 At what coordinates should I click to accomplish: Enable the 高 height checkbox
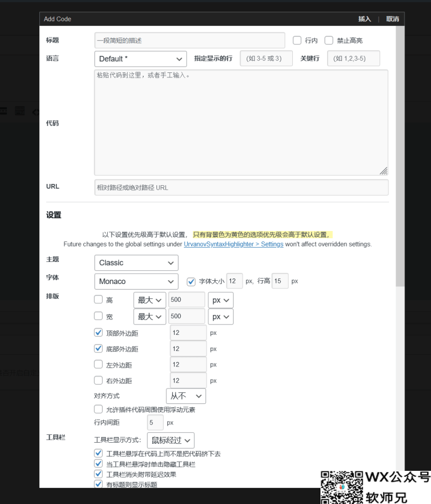click(98, 300)
